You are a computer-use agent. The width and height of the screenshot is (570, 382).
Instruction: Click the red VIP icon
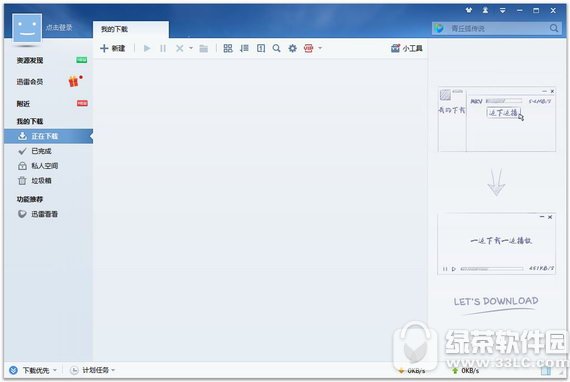pos(309,48)
